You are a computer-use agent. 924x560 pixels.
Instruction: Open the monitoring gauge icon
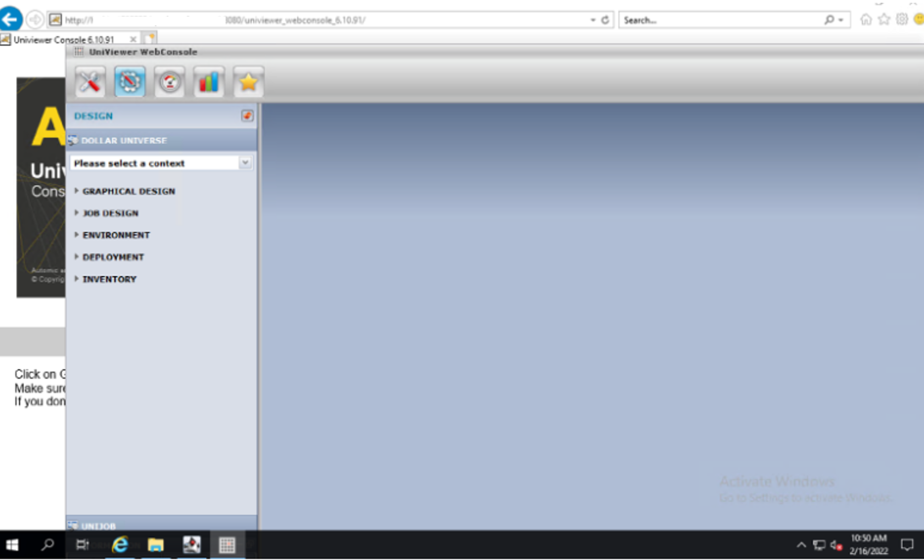click(x=169, y=83)
